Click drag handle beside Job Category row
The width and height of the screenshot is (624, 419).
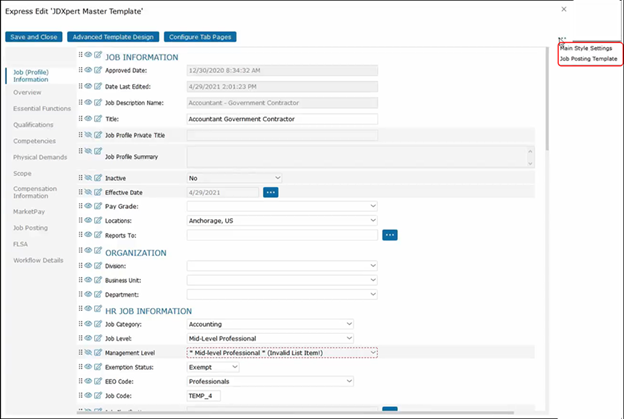80,323
